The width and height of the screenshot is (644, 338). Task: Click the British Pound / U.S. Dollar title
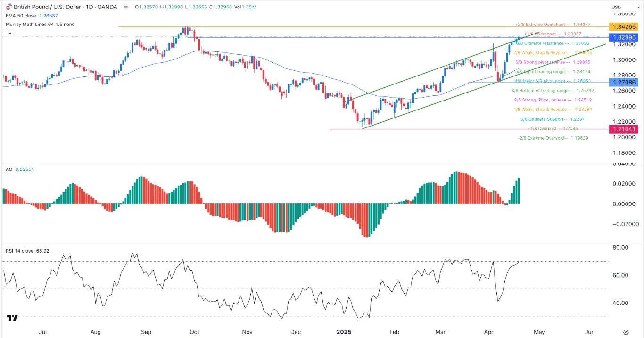(50, 7)
